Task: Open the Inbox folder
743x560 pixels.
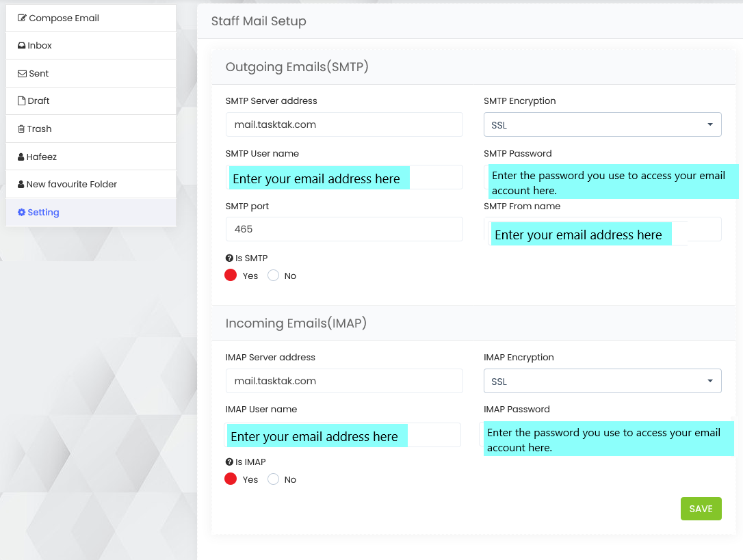Action: click(x=40, y=46)
